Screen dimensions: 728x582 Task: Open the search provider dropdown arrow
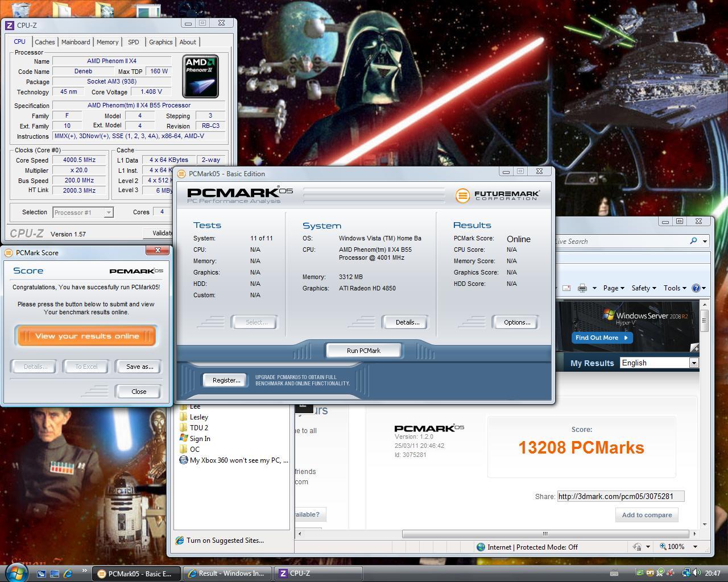click(705, 242)
